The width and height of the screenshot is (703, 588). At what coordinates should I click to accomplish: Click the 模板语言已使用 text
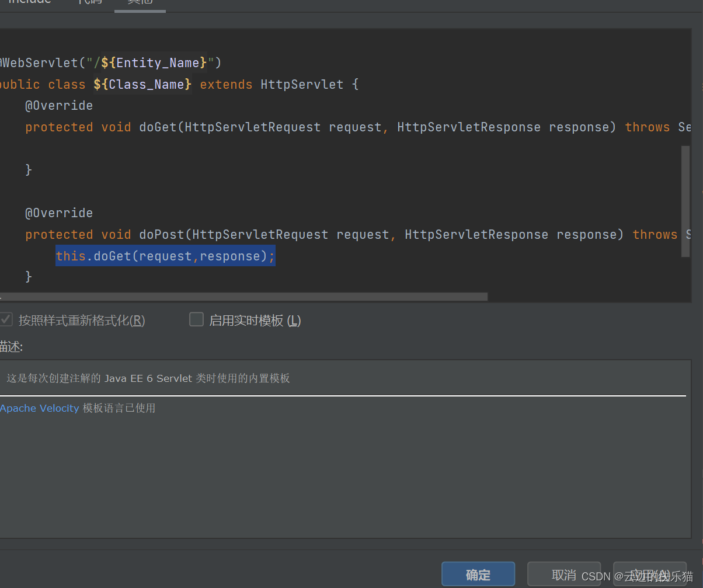[119, 408]
